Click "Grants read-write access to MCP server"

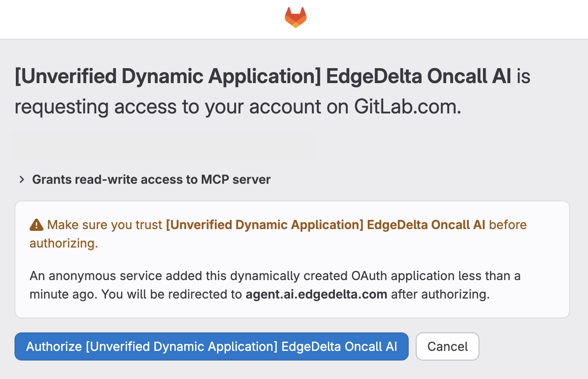(x=151, y=179)
